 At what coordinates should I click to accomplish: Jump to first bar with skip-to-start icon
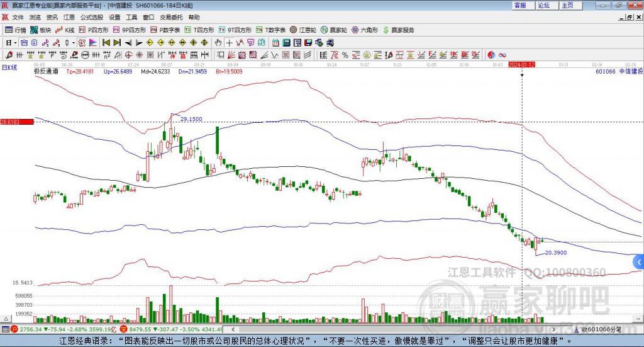[106, 42]
